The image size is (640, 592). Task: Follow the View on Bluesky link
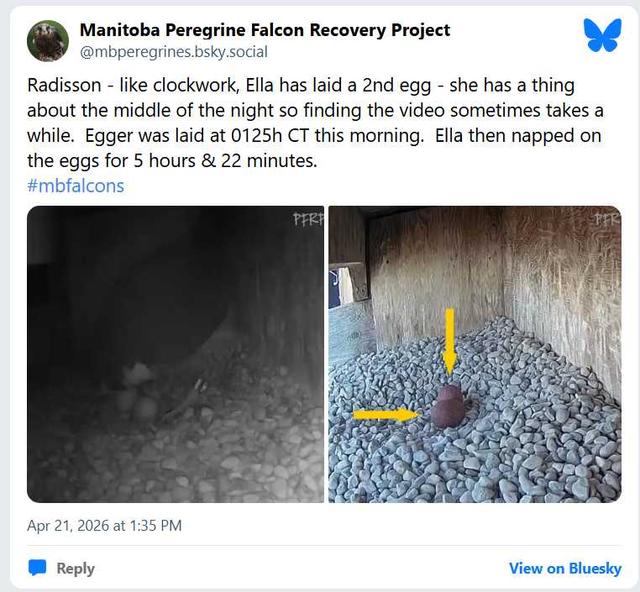[x=565, y=568]
